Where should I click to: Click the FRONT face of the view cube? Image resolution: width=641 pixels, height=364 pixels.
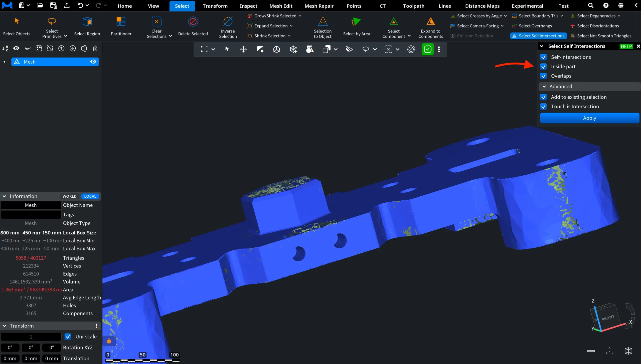click(608, 318)
